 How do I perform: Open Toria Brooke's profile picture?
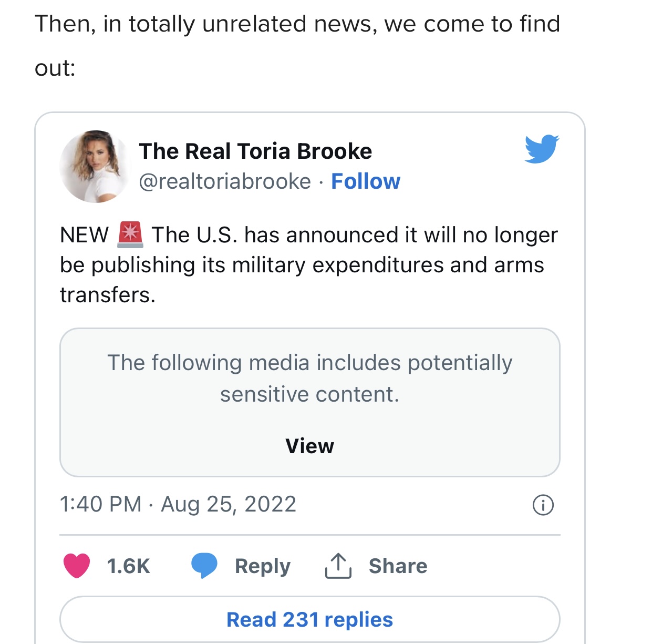click(94, 167)
